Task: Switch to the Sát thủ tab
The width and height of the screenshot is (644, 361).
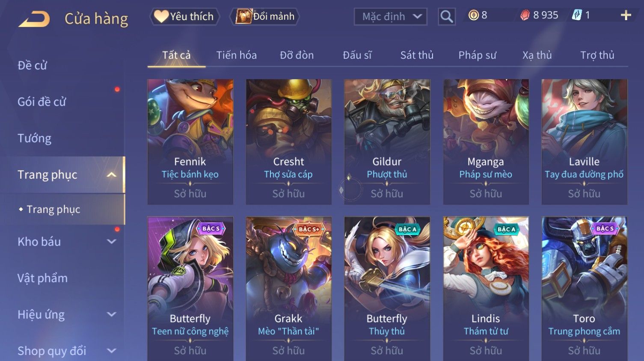Action: (417, 55)
